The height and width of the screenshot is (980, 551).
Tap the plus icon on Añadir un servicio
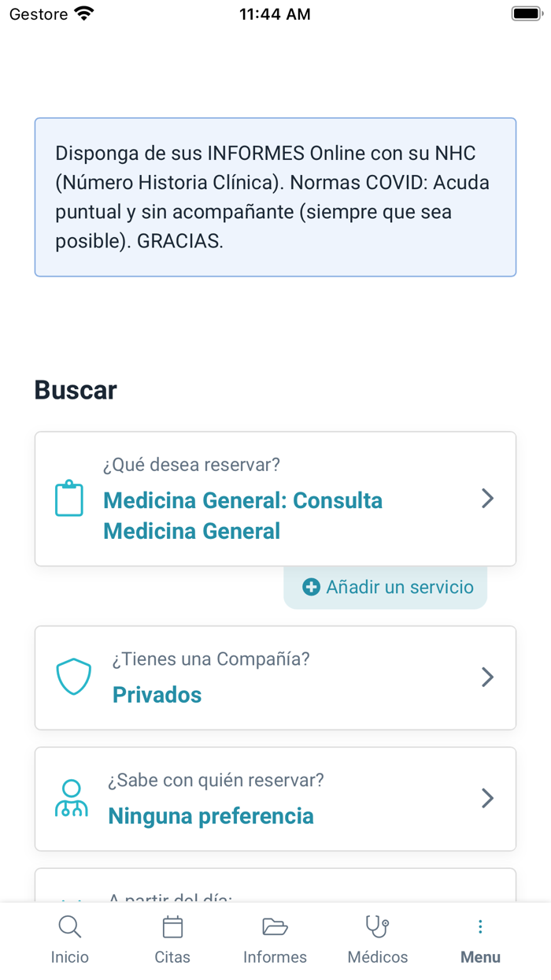pos(312,587)
